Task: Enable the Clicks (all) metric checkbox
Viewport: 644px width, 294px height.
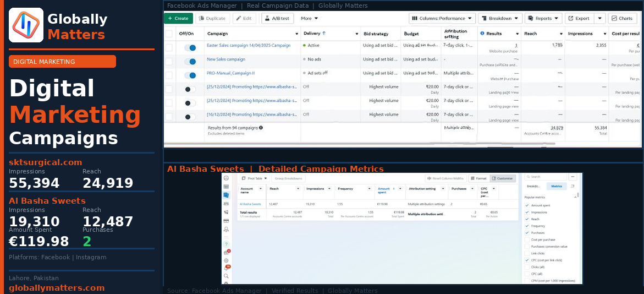Action: [x=527, y=267]
